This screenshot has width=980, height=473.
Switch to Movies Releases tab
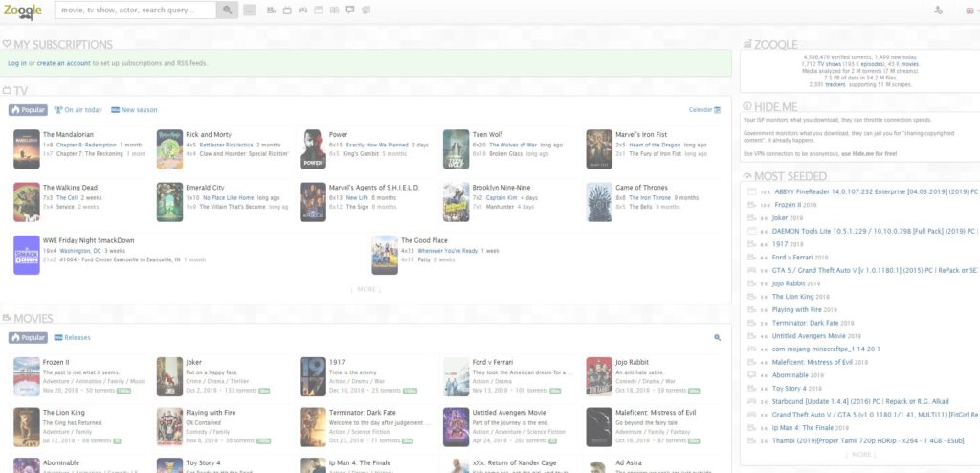(x=73, y=338)
